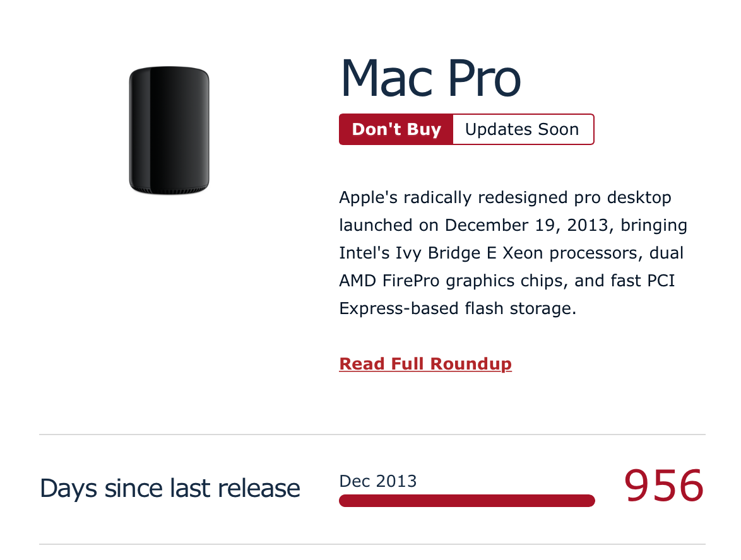The image size is (741, 560).
Task: Click the 956 days counter
Action: point(664,486)
